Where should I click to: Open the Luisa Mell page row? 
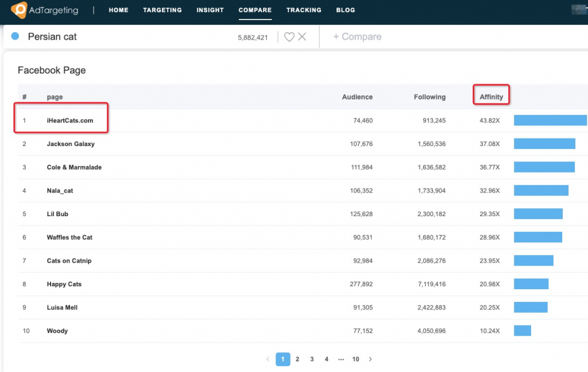click(302, 308)
